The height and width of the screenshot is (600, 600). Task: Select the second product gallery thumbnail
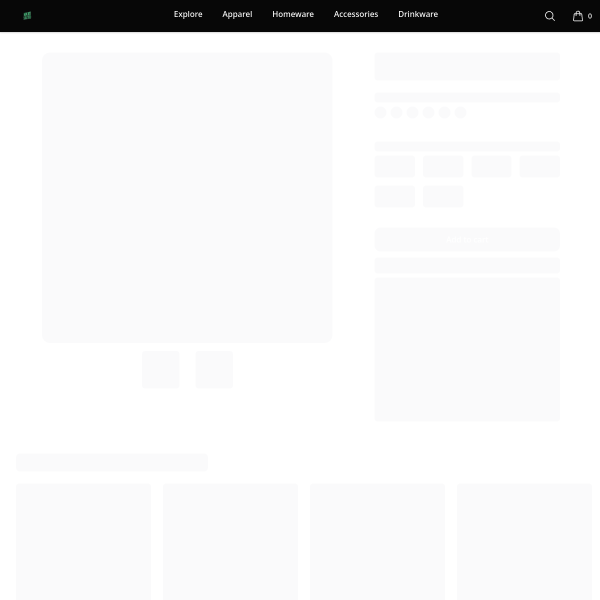point(214,369)
